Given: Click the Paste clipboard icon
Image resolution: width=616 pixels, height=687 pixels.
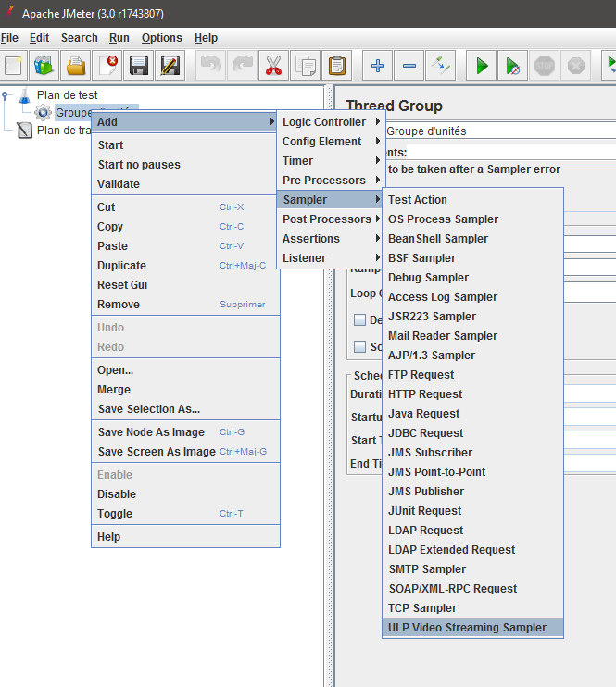Looking at the screenshot, I should [x=337, y=66].
